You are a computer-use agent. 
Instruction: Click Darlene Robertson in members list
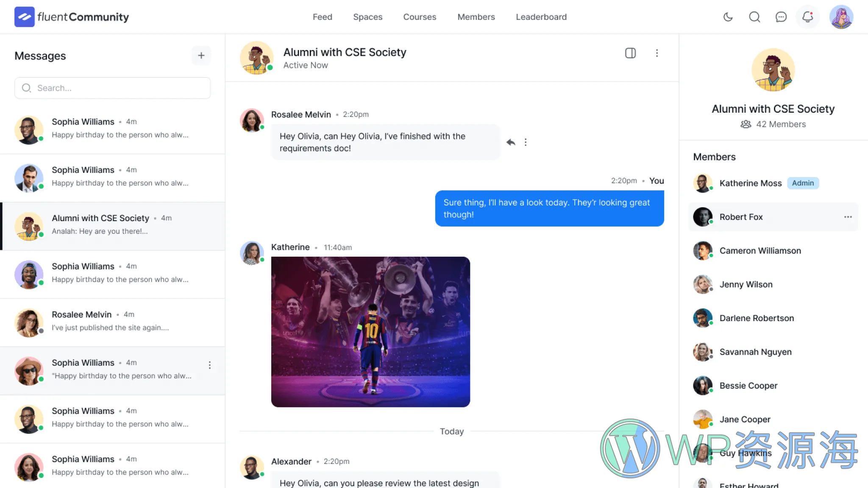(757, 318)
